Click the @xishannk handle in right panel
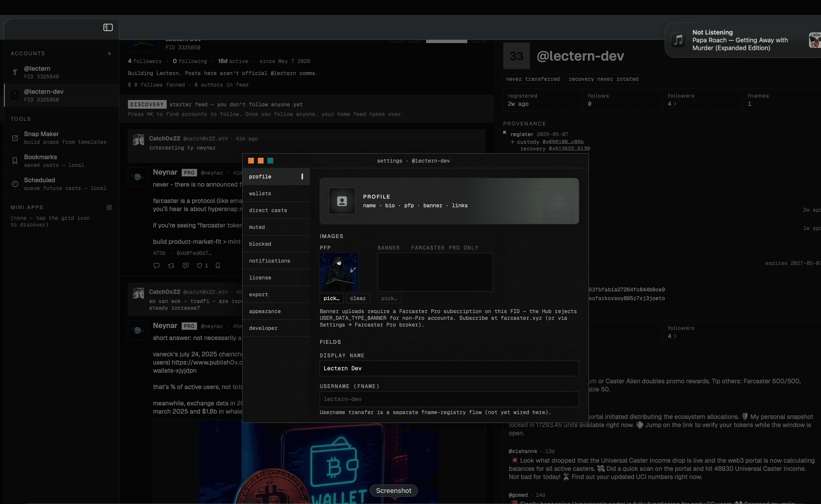This screenshot has height=504, width=821. coord(523,451)
